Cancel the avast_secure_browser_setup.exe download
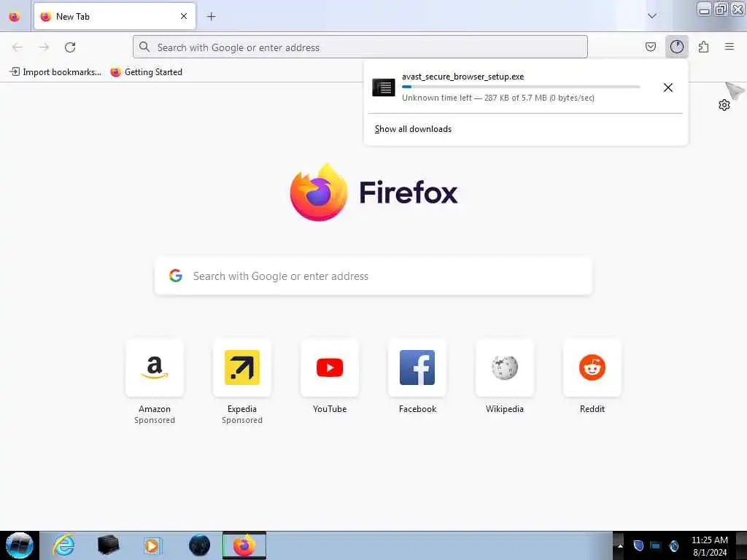 (668, 87)
